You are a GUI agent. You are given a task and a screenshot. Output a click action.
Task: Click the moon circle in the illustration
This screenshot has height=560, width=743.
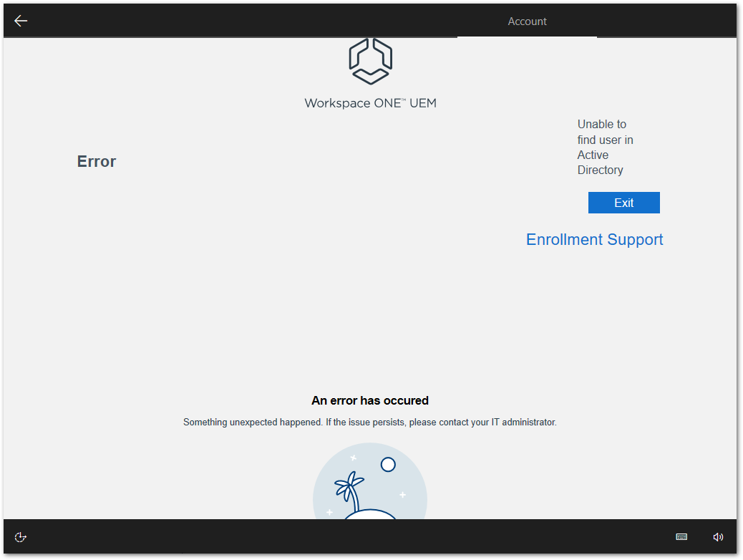tap(388, 465)
